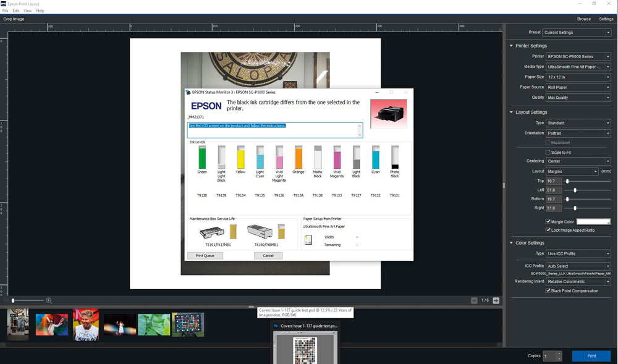Go to next page arrow icon
Image resolution: width=618 pixels, height=364 pixels.
coord(496,300)
